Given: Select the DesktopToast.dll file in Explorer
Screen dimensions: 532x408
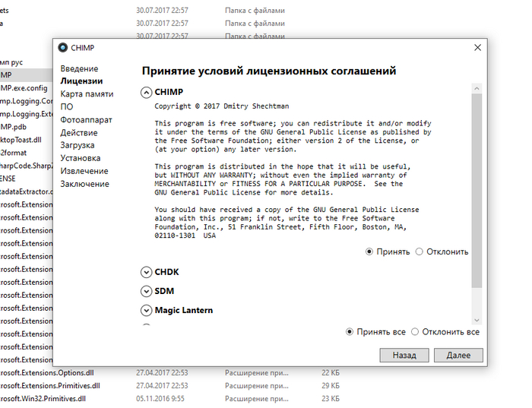Looking at the screenshot, I should pos(21,140).
